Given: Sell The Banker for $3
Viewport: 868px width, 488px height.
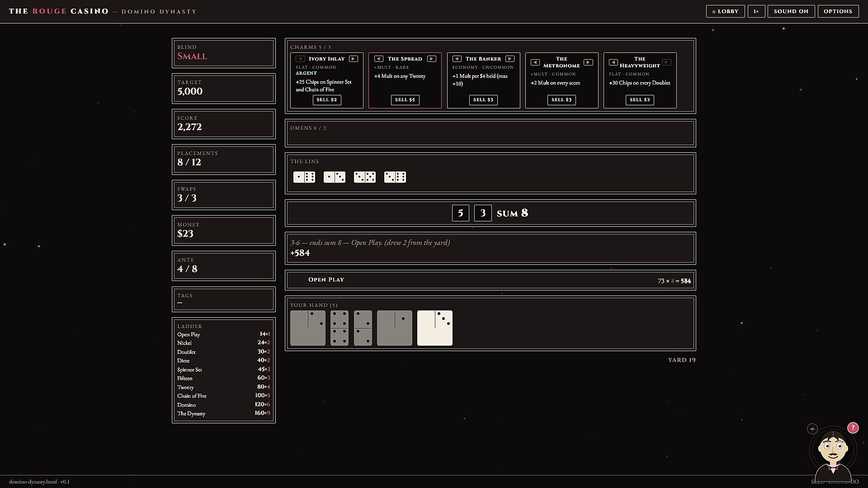Looking at the screenshot, I should click(483, 100).
